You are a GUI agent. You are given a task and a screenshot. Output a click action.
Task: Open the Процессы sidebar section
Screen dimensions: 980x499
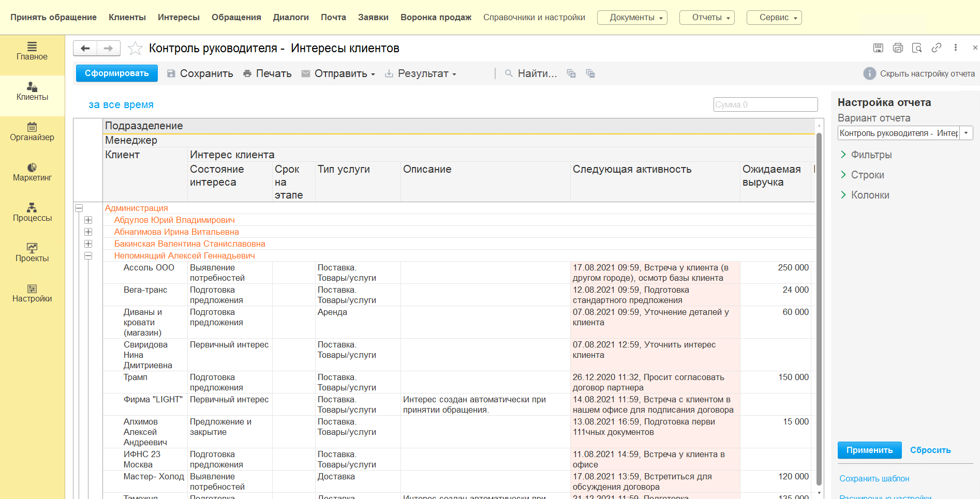32,212
